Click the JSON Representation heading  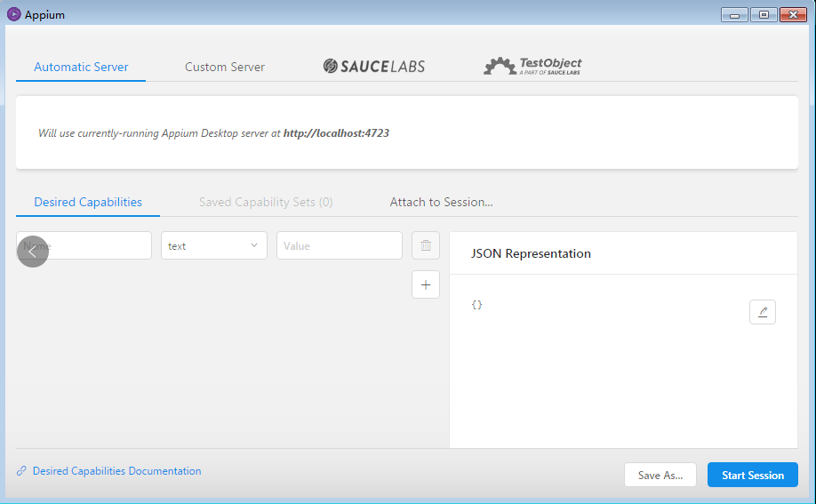click(x=531, y=253)
